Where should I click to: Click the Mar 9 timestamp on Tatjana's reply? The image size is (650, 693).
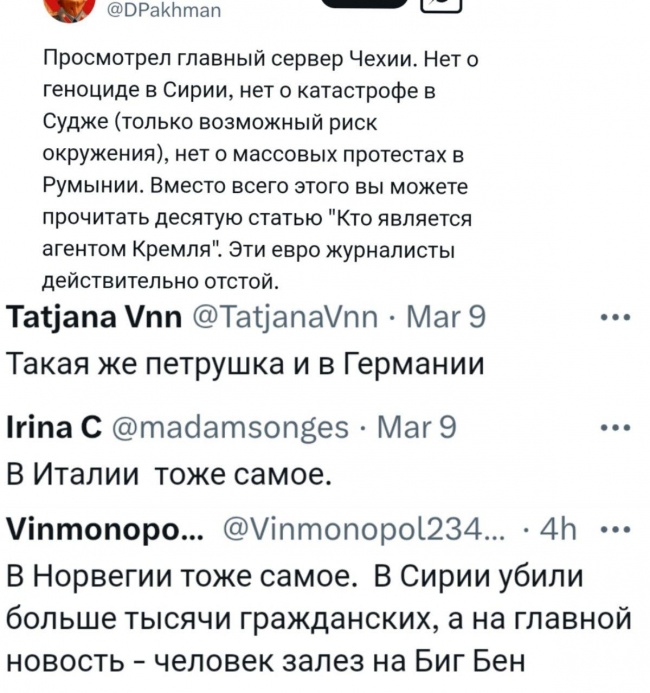(446, 317)
